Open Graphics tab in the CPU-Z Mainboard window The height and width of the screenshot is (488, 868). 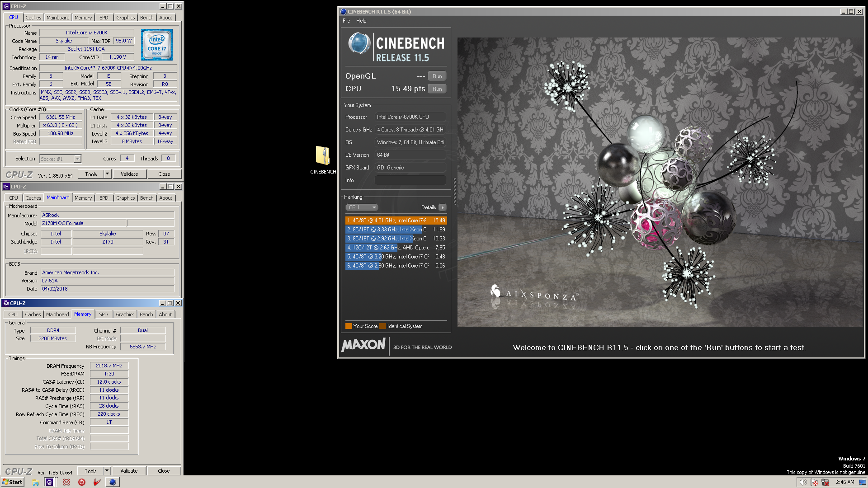coord(125,198)
